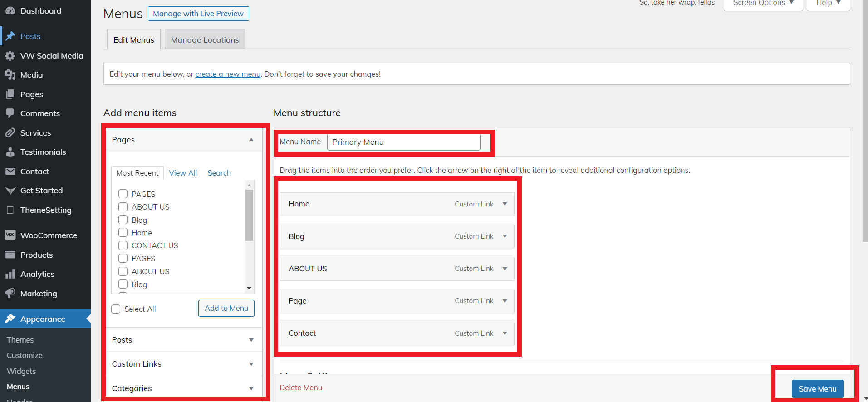Expand the ABOUT US menu item options
The image size is (868, 402).
[505, 269]
